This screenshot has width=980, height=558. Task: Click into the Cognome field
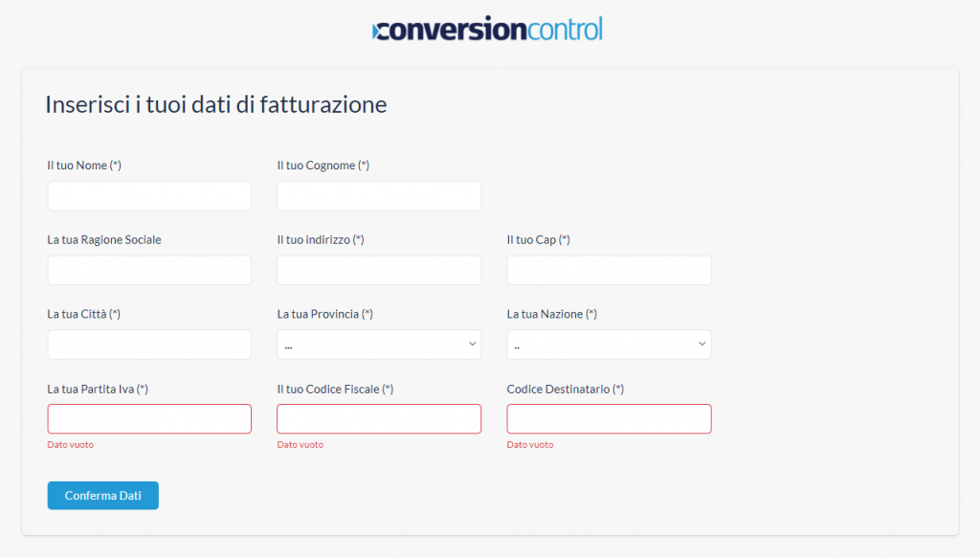[379, 196]
